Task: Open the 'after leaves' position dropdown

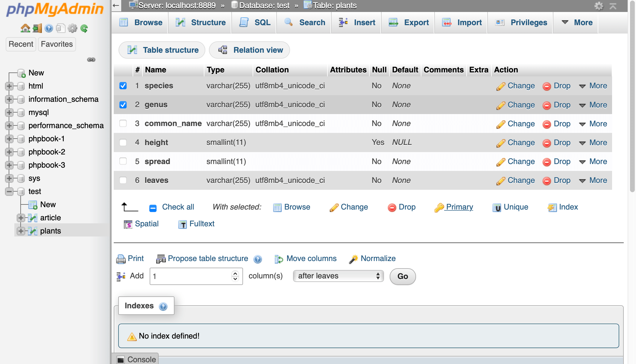Action: (338, 276)
